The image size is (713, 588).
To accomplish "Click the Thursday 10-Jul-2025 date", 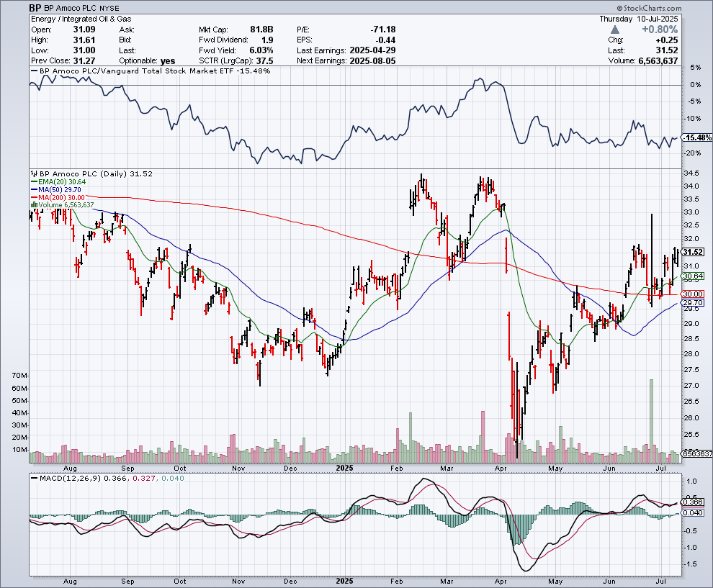I will pos(638,19).
